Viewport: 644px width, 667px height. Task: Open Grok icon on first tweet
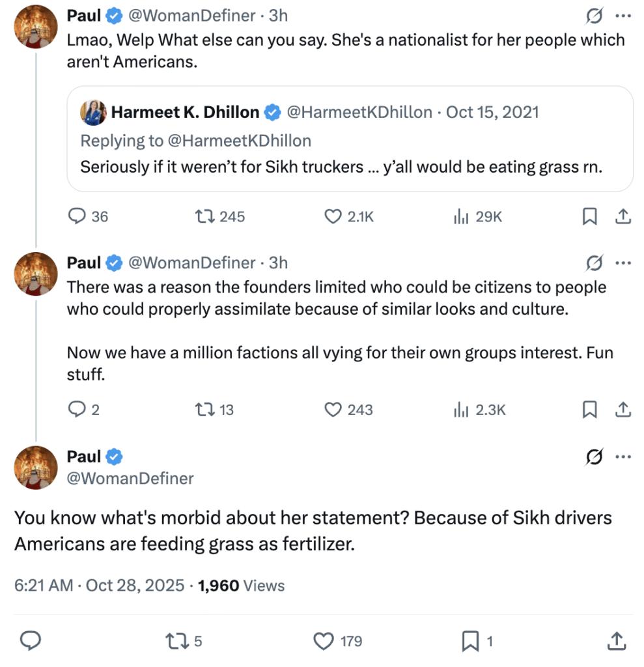point(594,16)
